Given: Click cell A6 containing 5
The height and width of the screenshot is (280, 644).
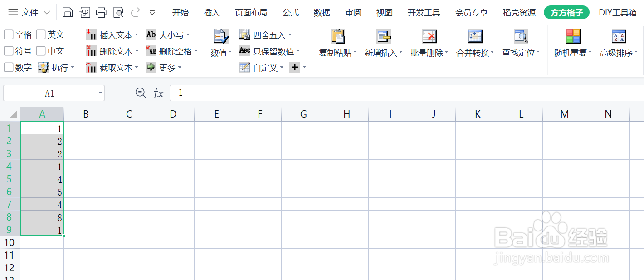Looking at the screenshot, I should pyautogui.click(x=42, y=192).
